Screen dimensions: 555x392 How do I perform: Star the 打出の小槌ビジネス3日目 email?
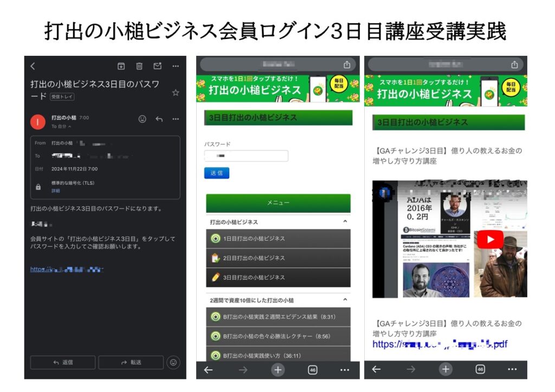click(176, 93)
